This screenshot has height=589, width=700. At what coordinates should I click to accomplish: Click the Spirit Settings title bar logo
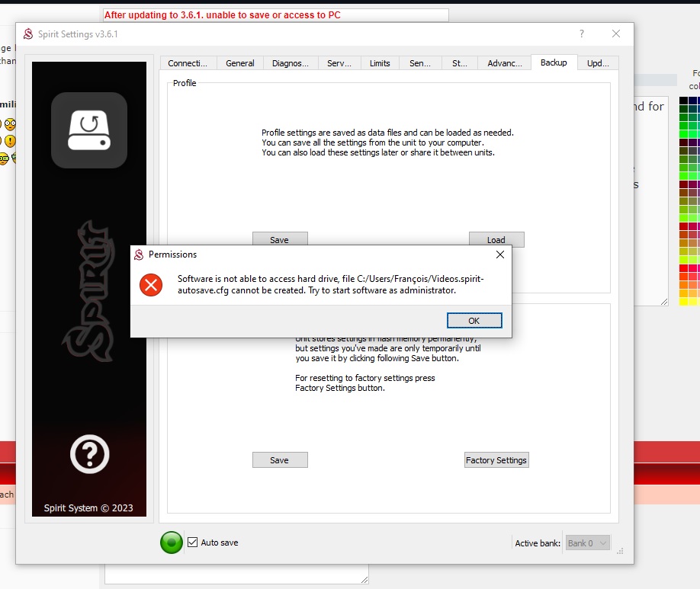[x=28, y=34]
